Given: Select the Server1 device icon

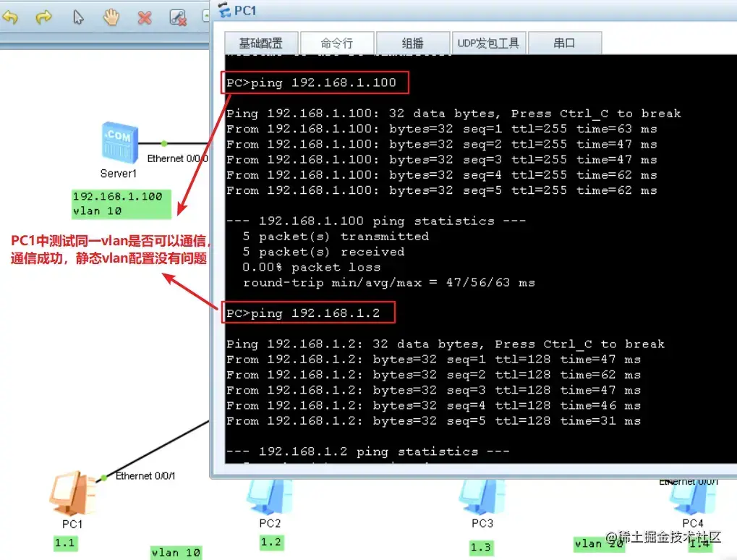Looking at the screenshot, I should click(x=119, y=142).
